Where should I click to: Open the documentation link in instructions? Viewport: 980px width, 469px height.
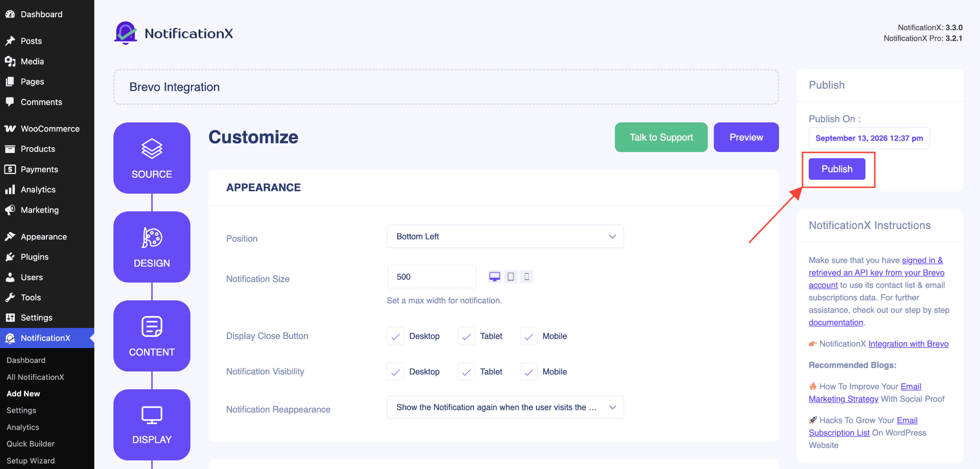pyautogui.click(x=836, y=323)
